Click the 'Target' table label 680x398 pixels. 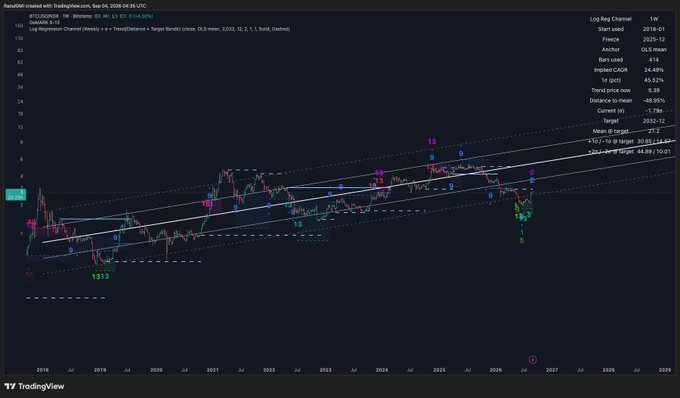point(611,121)
